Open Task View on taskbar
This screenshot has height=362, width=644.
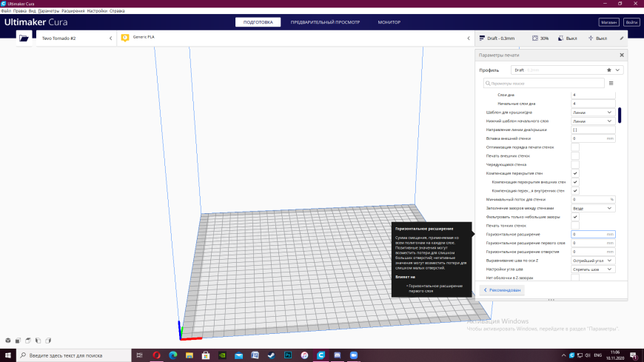click(x=139, y=355)
